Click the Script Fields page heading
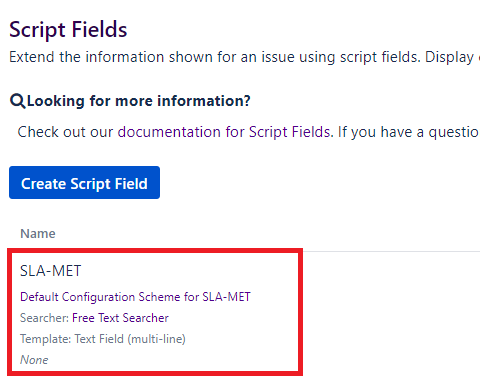This screenshot has width=480, height=377. (68, 30)
